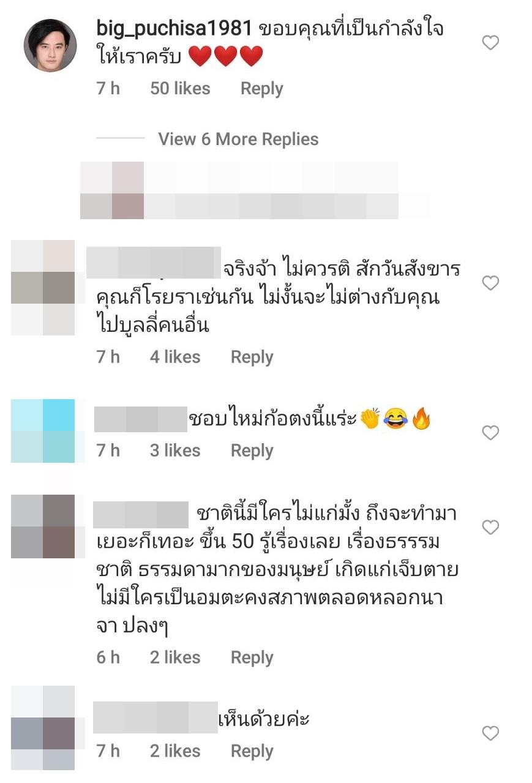Viewport: 532px width, 783px height.
Task: View who gave 3 likes
Action: click(x=175, y=451)
